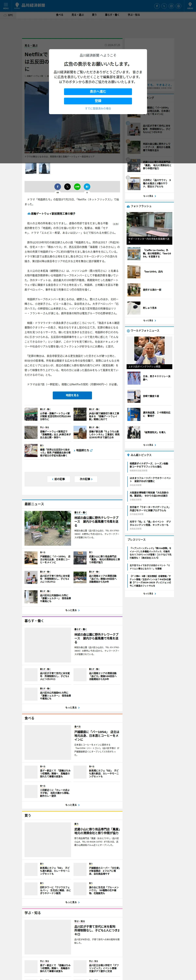The height and width of the screenshot is (980, 196).
Task: Click the 表示へ進む button in dialog
Action: click(98, 92)
